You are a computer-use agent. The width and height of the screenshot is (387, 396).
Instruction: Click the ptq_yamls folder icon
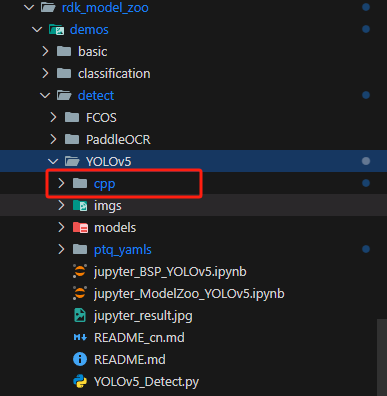tap(80, 249)
